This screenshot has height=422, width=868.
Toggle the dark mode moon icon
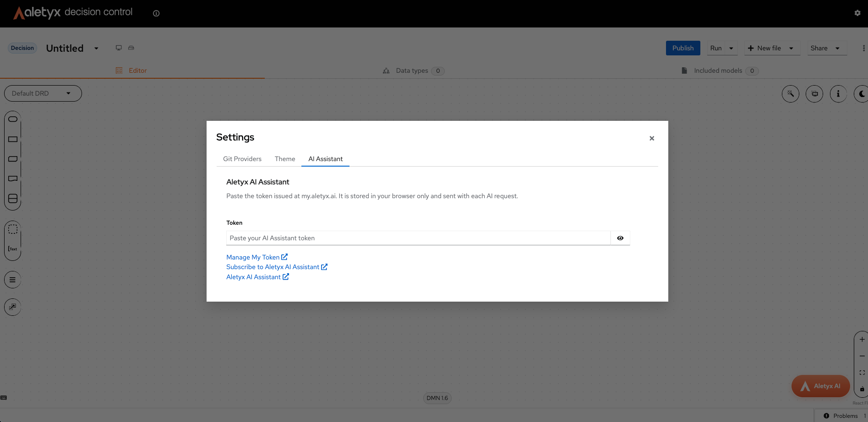point(862,94)
